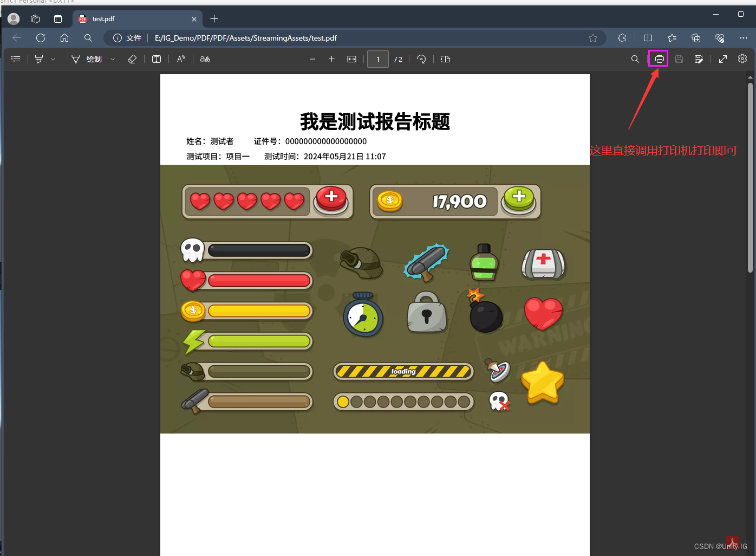Save the PDF with Save as

pyautogui.click(x=699, y=59)
